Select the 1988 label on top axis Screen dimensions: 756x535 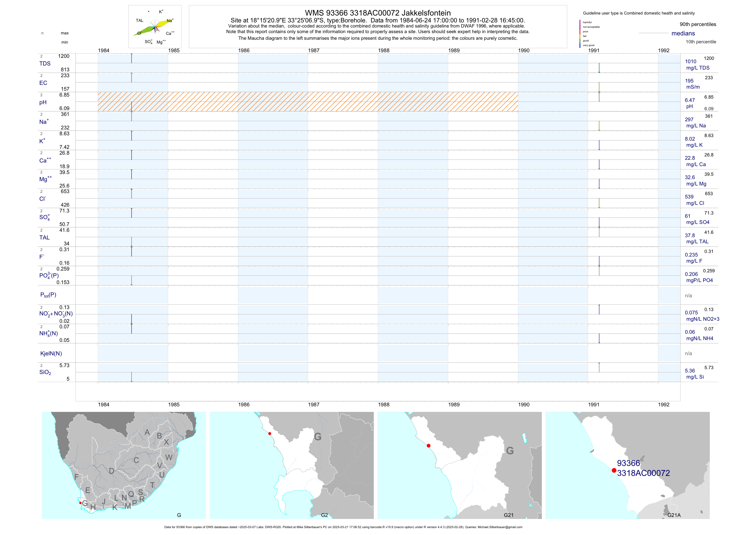383,50
